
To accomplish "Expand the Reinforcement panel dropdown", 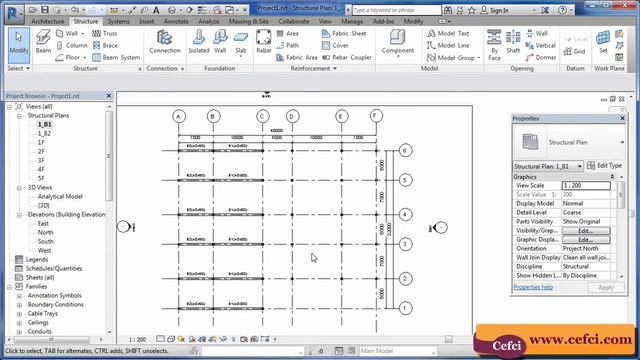I will tap(313, 69).
